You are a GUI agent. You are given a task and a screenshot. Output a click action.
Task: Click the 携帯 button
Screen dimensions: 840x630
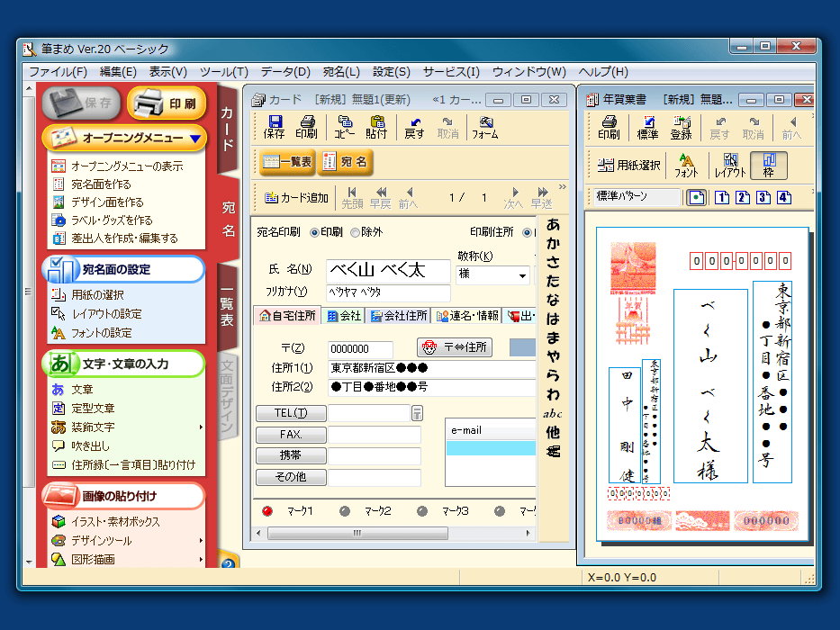291,455
